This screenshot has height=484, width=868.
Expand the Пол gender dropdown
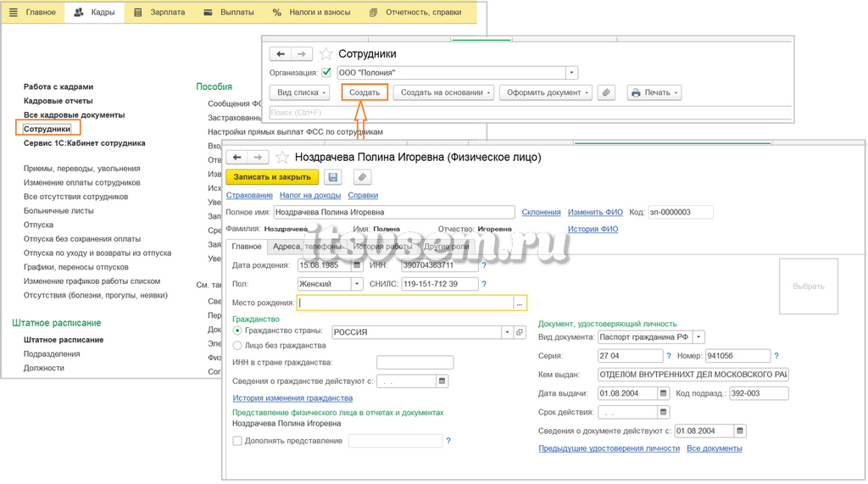[x=357, y=284]
